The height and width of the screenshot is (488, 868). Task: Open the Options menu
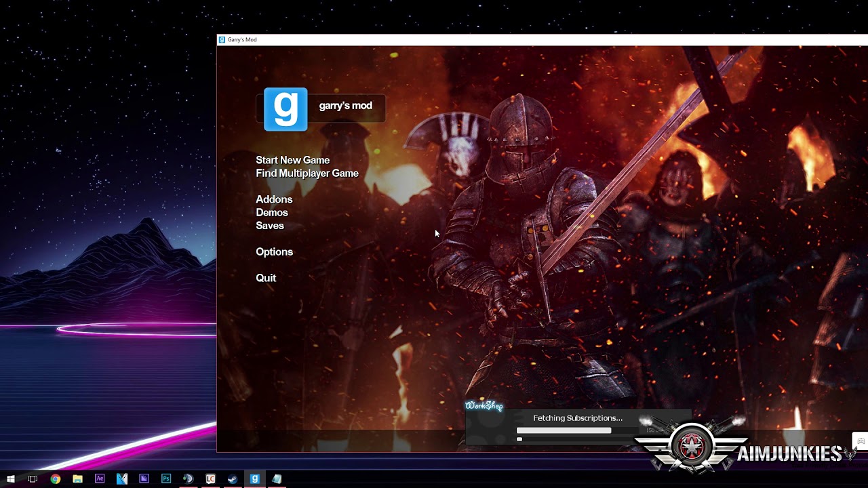pos(274,251)
